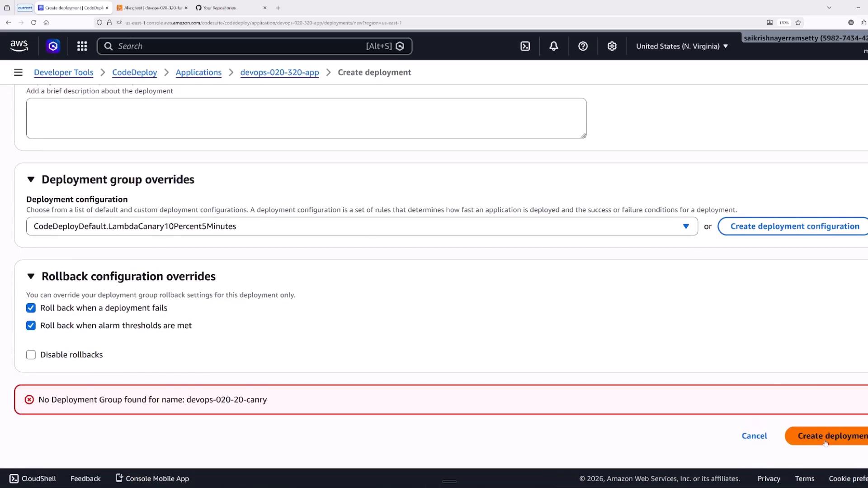Image resolution: width=868 pixels, height=488 pixels.
Task: Click the orange Create deployment button
Action: point(827,436)
